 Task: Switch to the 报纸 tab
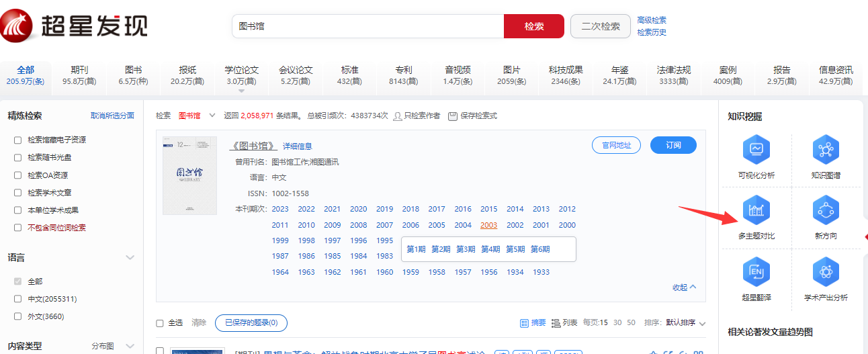click(x=187, y=75)
